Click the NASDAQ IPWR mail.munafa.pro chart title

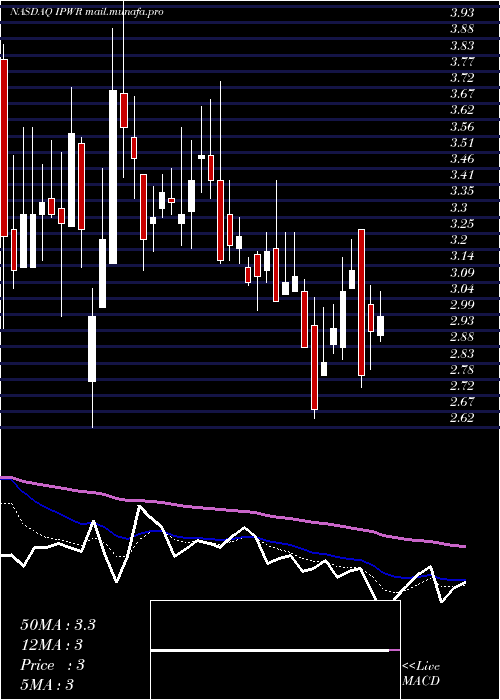[x=87, y=12]
